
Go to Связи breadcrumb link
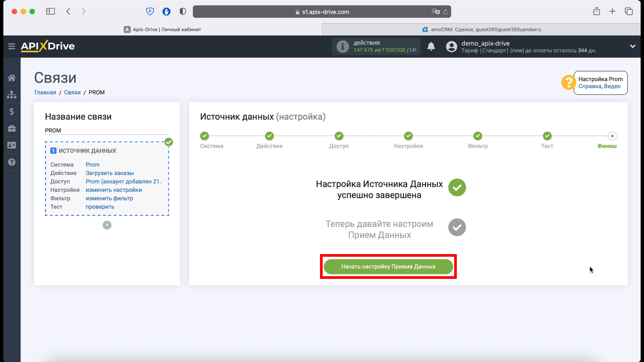point(72,93)
